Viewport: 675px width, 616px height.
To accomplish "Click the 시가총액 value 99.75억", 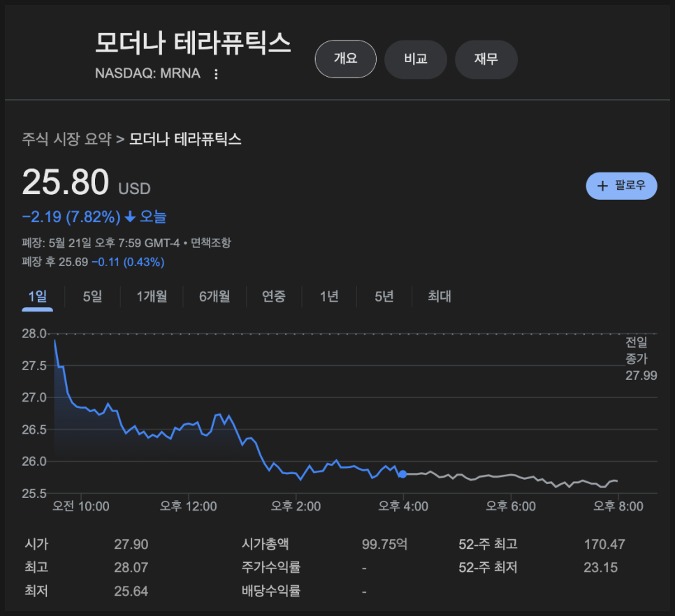I will [384, 544].
